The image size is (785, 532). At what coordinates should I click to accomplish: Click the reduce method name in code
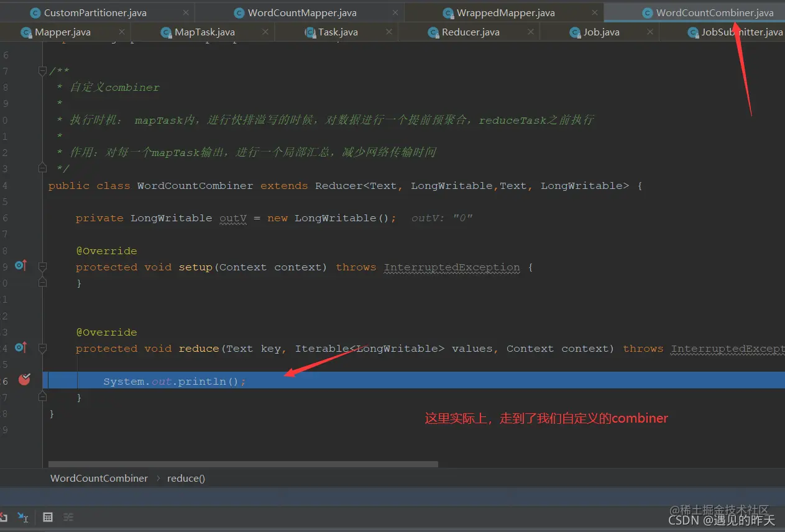[200, 349]
